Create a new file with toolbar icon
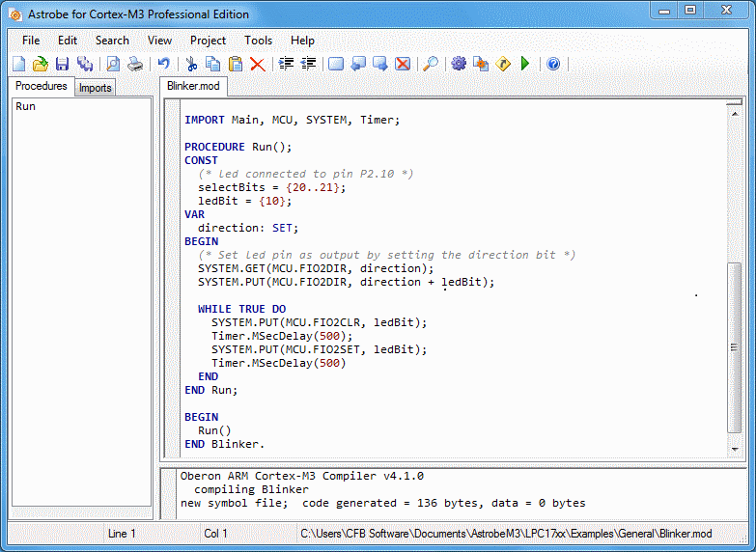The image size is (756, 552). pyautogui.click(x=18, y=64)
